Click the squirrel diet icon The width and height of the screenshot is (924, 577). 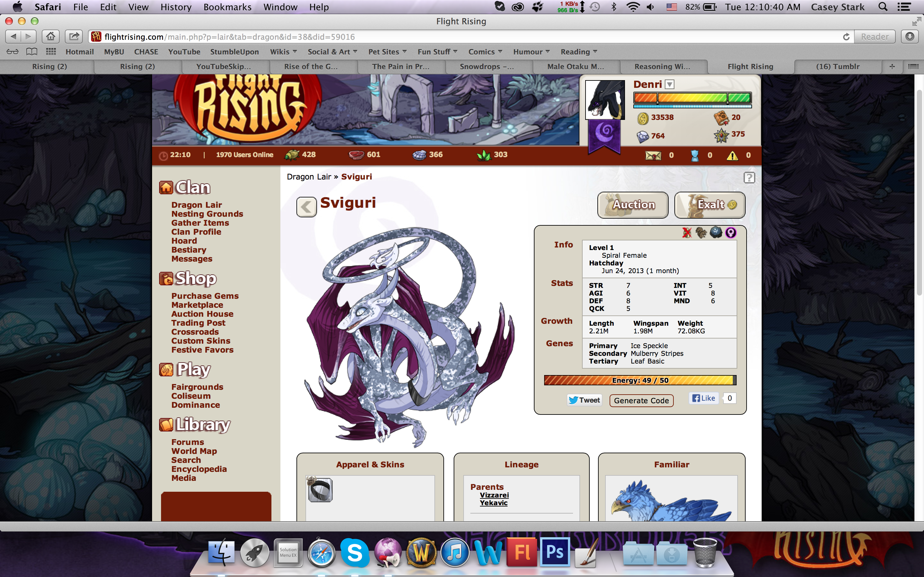pos(701,232)
